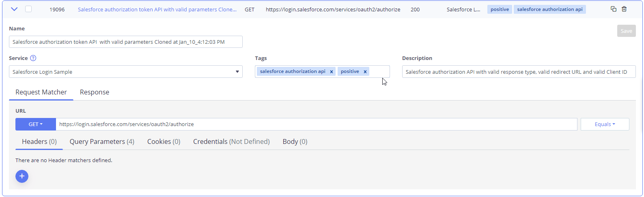The image size is (644, 197).
Task: Open the Salesforce Login Sample service dropdown
Action: coord(126,72)
